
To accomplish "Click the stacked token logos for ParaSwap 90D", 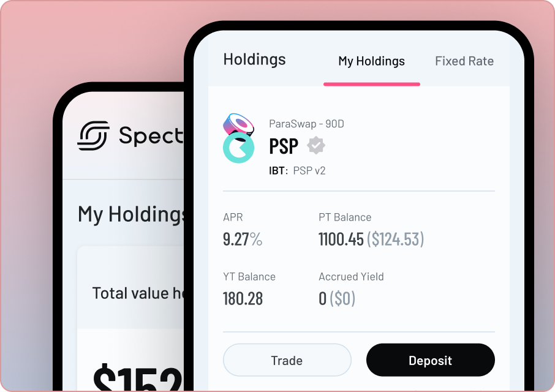I will tap(238, 136).
